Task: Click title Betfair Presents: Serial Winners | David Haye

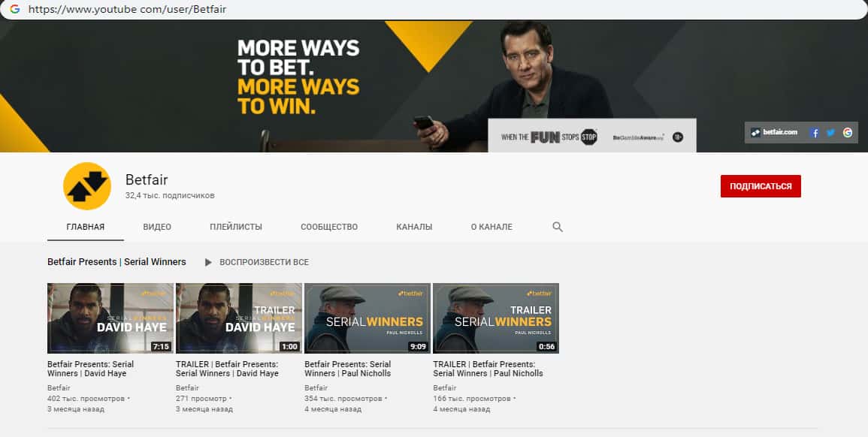Action: click(91, 369)
